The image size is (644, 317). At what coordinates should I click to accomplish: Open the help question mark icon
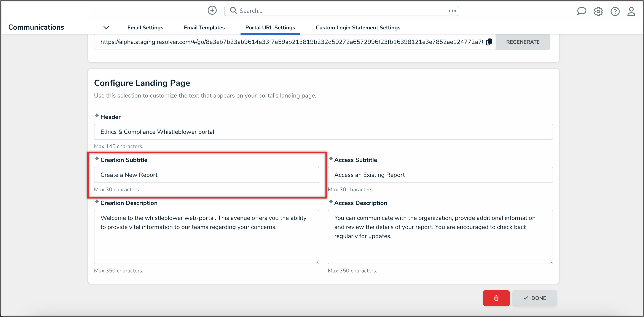pyautogui.click(x=615, y=11)
